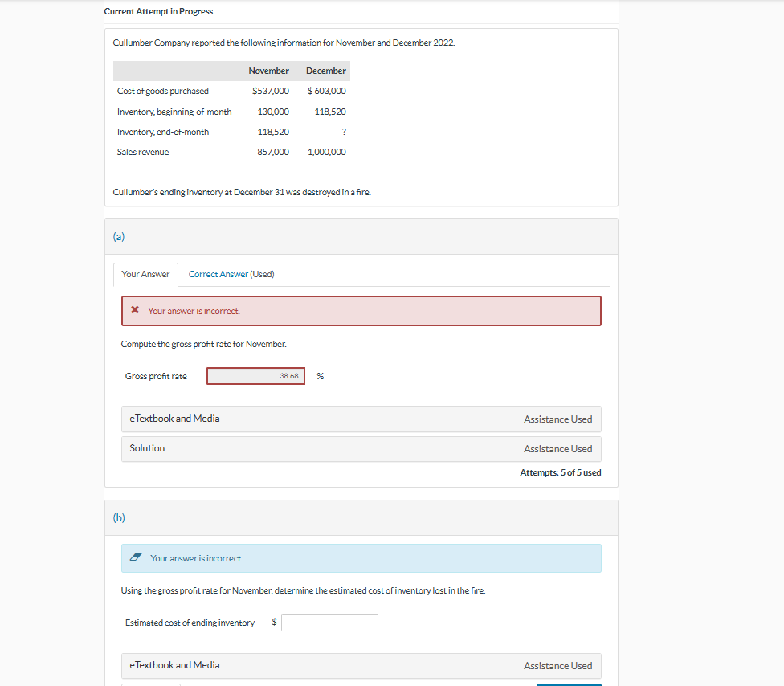Image resolution: width=784 pixels, height=686 pixels.
Task: Click the Gross profit rate field showing 38.68
Action: [255, 375]
